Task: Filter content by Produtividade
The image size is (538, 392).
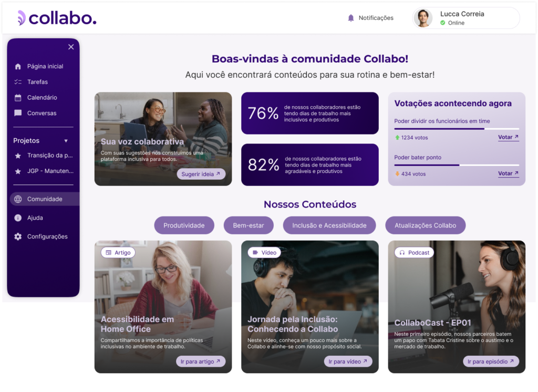Action: (x=184, y=225)
